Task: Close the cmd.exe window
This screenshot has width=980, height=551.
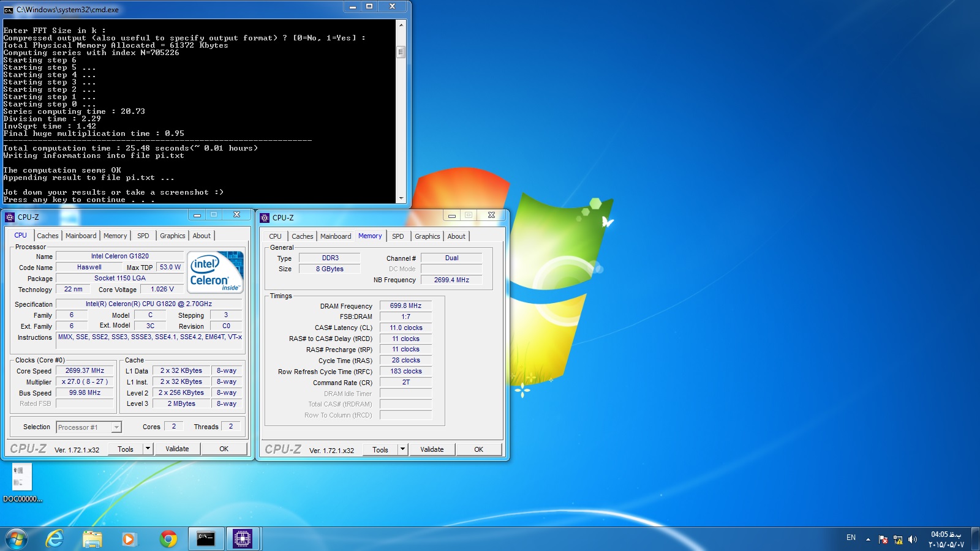Action: coord(393,7)
